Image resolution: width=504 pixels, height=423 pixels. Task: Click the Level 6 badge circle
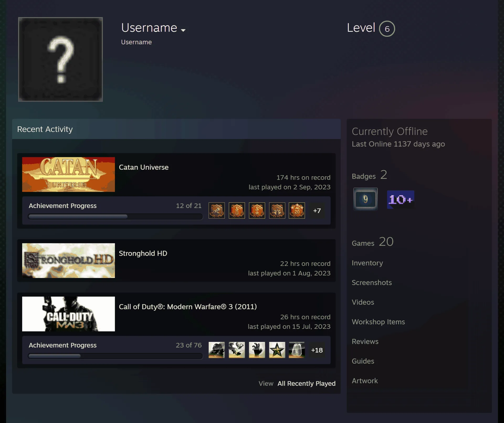pos(387,29)
